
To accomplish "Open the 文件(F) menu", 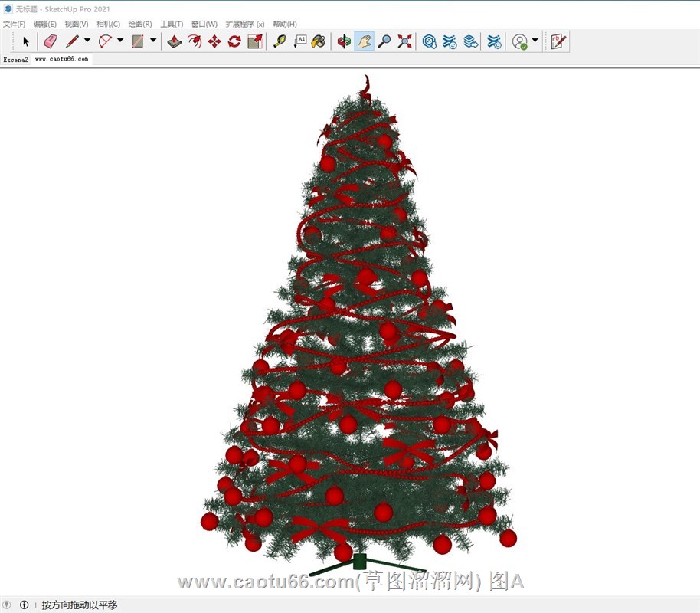I will coord(14,25).
